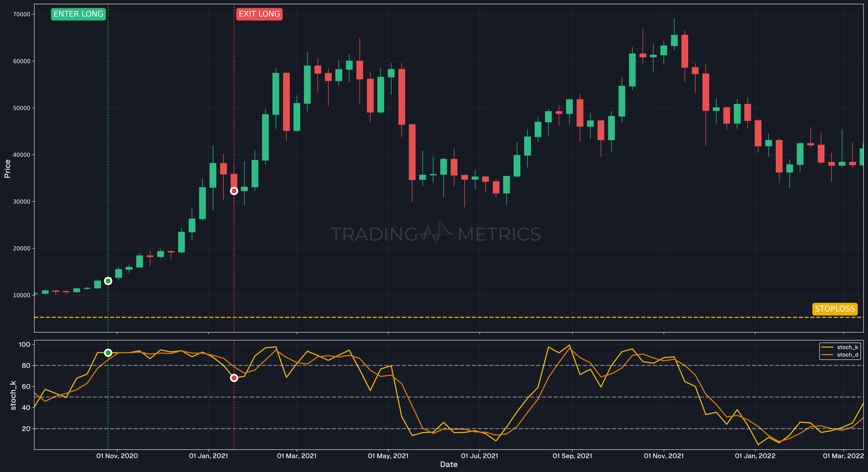Click the 01 Mar, 2022 date label
The image size is (868, 472).
[x=843, y=456]
